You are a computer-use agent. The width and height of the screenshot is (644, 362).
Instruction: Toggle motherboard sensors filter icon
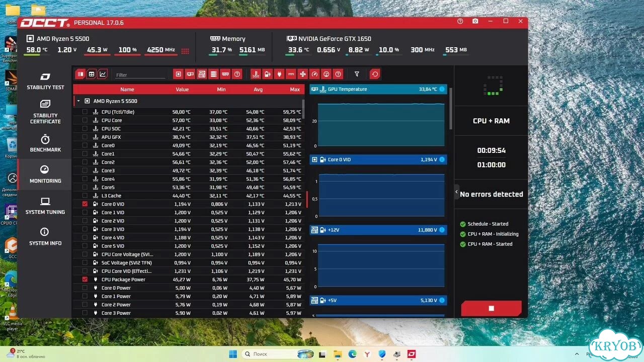[202, 74]
